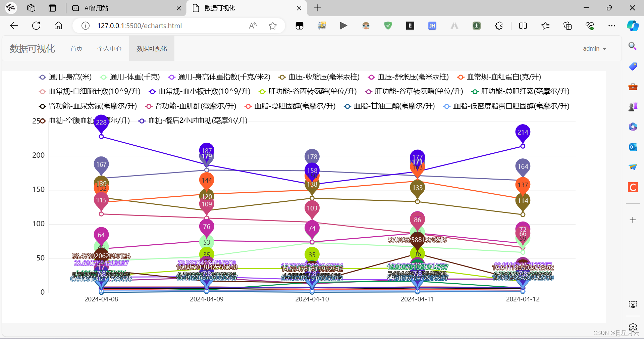
Task: View site information icon in address bar
Action: pos(86,26)
